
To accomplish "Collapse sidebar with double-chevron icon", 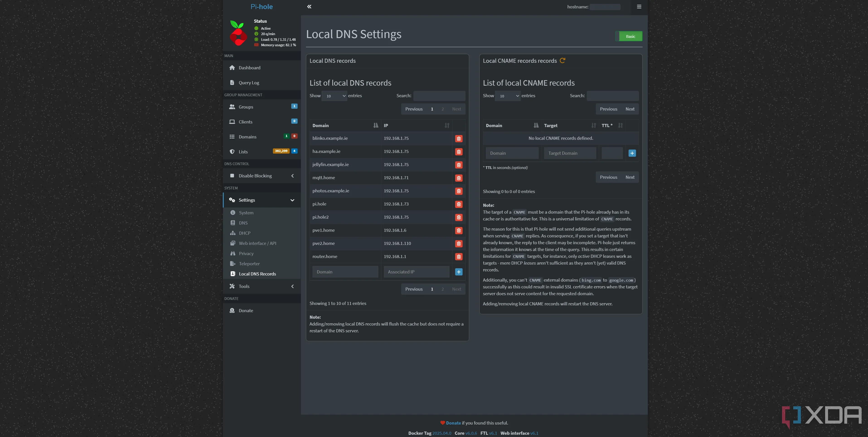I will click(x=309, y=7).
